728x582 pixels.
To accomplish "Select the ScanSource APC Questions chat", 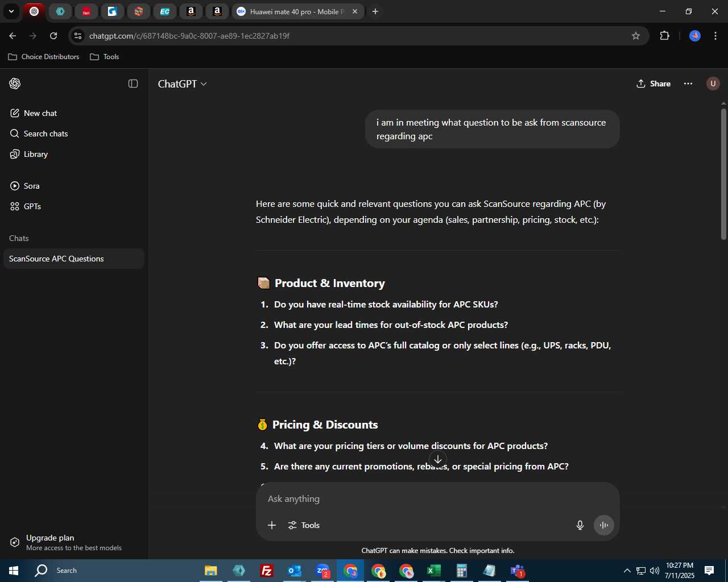I will (x=74, y=259).
